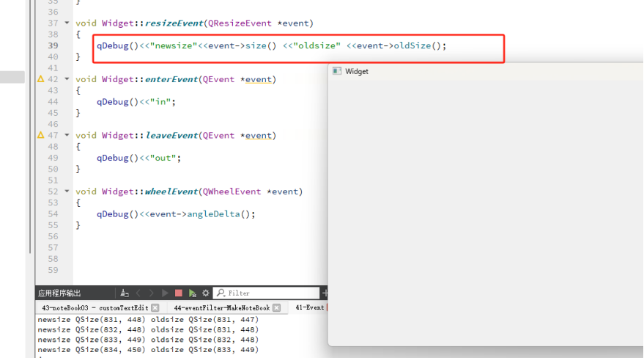Open the output pane settings gear
This screenshot has width=644, height=358.
click(206, 293)
